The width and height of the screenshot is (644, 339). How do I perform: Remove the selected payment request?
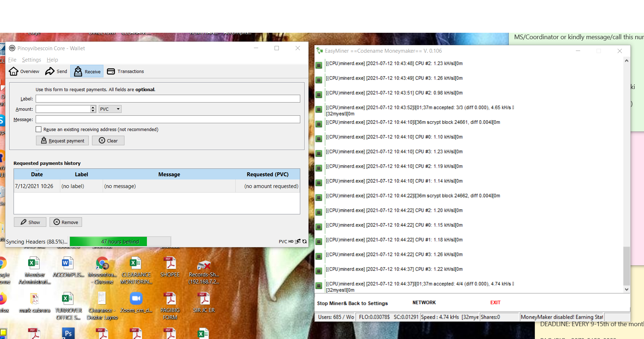66,222
